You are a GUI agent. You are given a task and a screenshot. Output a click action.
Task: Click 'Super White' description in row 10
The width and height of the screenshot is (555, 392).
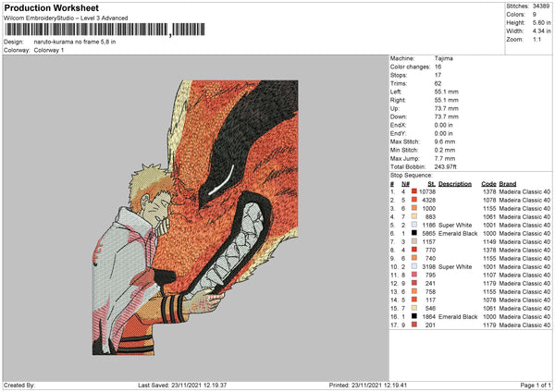[x=455, y=267]
